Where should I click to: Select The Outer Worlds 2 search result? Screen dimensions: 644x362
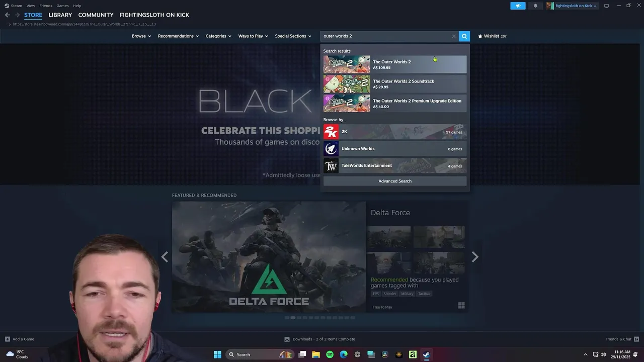tap(395, 64)
